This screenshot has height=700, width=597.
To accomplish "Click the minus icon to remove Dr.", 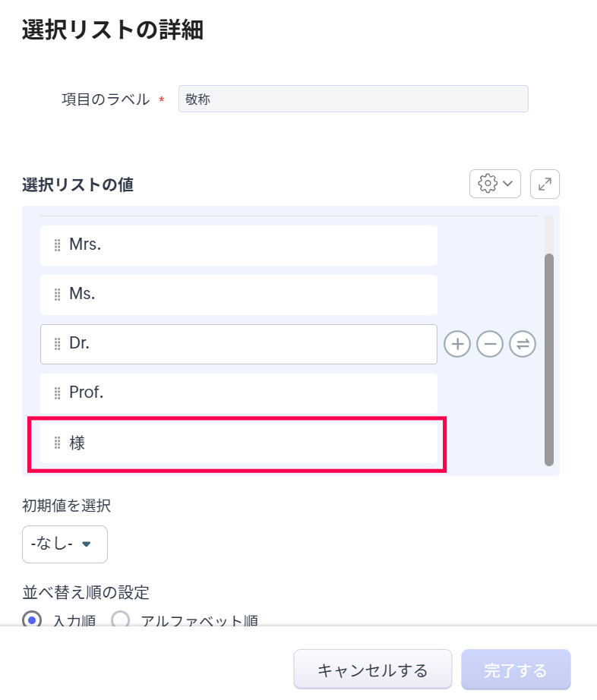I will (x=490, y=344).
